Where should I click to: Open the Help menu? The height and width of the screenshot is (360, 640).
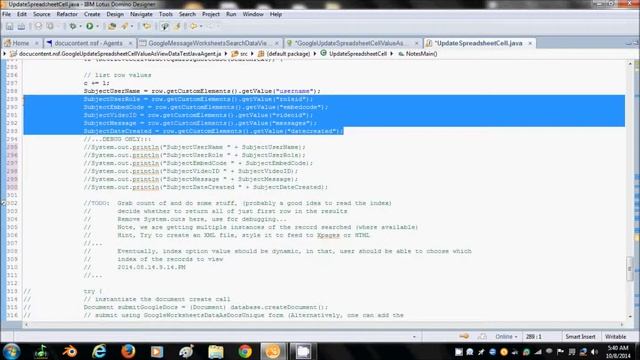point(276,14)
